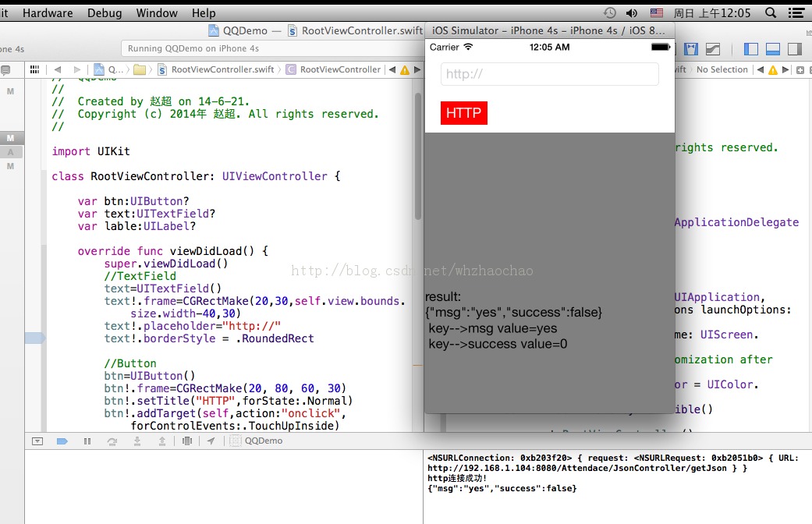This screenshot has height=524, width=812.
Task: Jump to next issue in assistant editor
Action: 785,69
